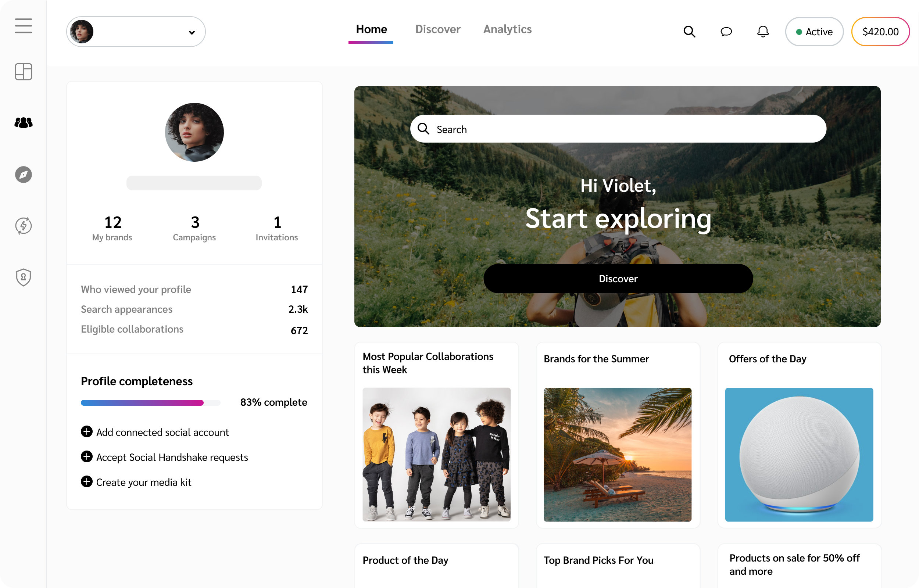Screen dimensions: 919x588
Task: Open messages via the chat bubble icon
Action: pyautogui.click(x=726, y=32)
